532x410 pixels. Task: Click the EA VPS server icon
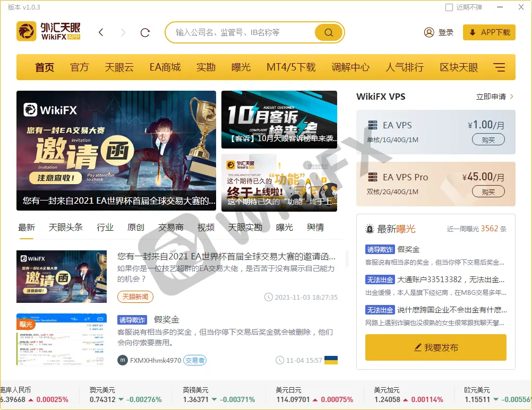(373, 125)
